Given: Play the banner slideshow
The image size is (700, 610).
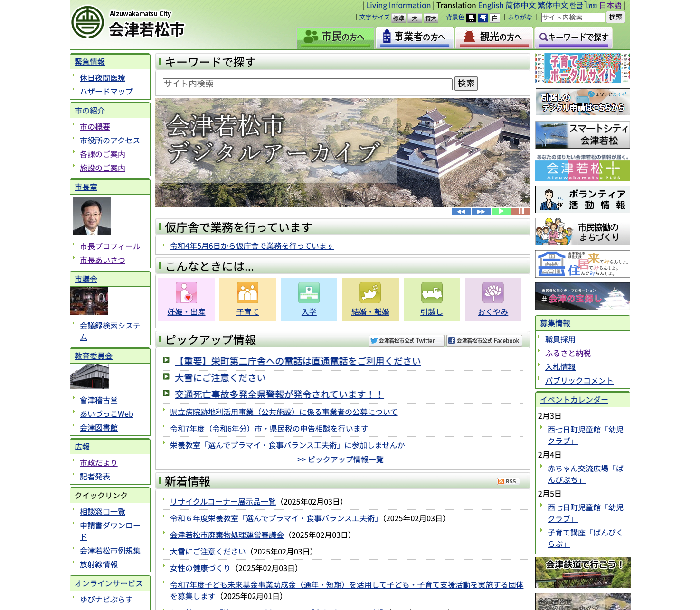Looking at the screenshot, I should coord(501,212).
